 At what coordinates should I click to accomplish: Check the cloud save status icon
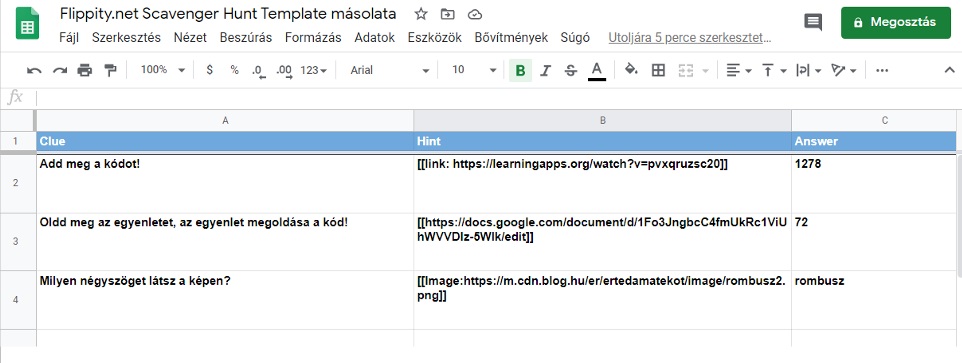coord(475,14)
